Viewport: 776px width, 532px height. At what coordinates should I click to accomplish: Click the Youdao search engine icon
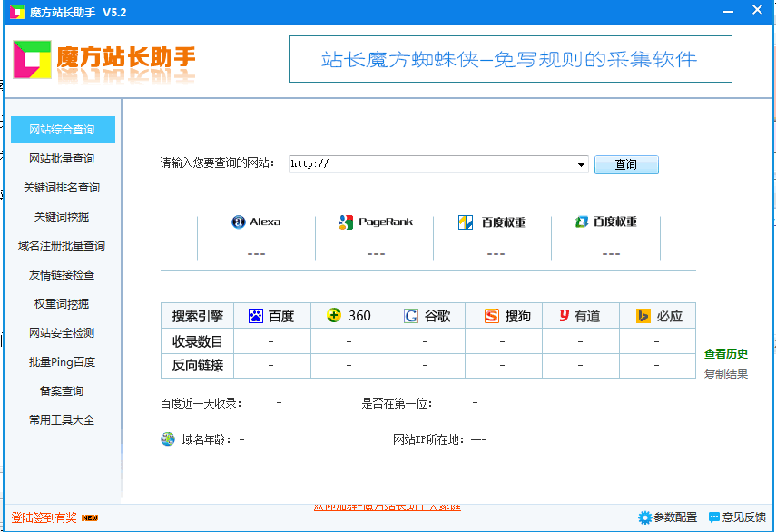click(564, 316)
